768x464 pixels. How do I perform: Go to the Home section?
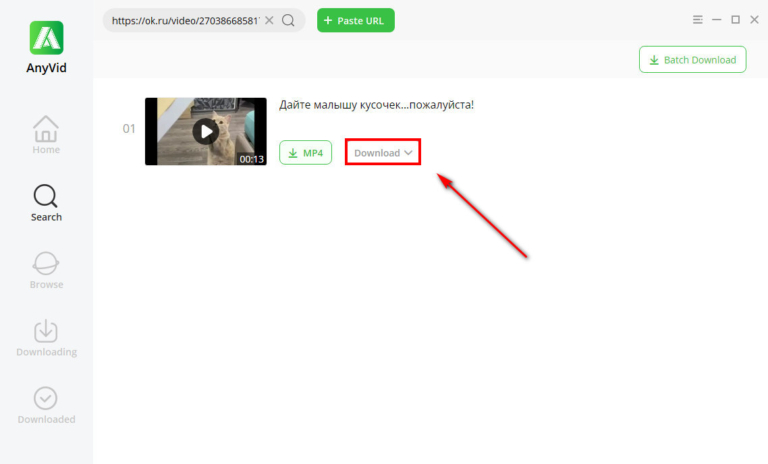(46, 135)
